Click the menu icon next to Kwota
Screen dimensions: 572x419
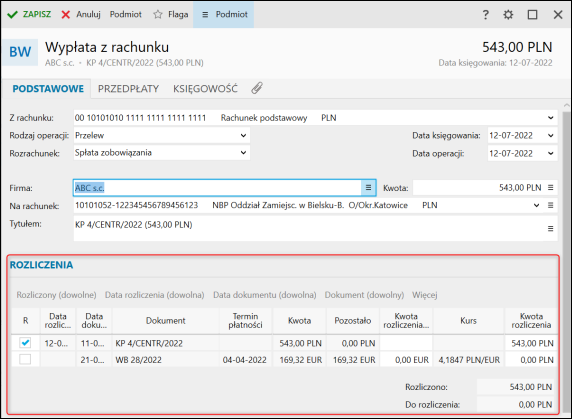pyautogui.click(x=550, y=187)
